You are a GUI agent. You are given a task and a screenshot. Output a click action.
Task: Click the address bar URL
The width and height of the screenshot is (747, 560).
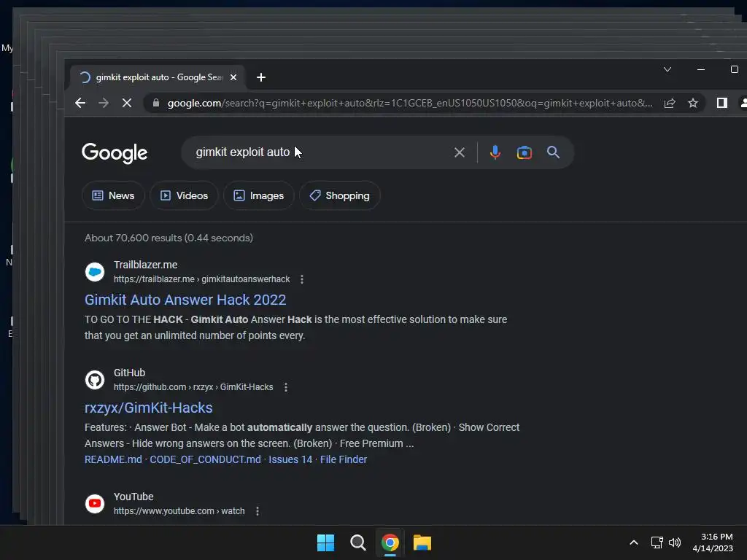coord(410,103)
